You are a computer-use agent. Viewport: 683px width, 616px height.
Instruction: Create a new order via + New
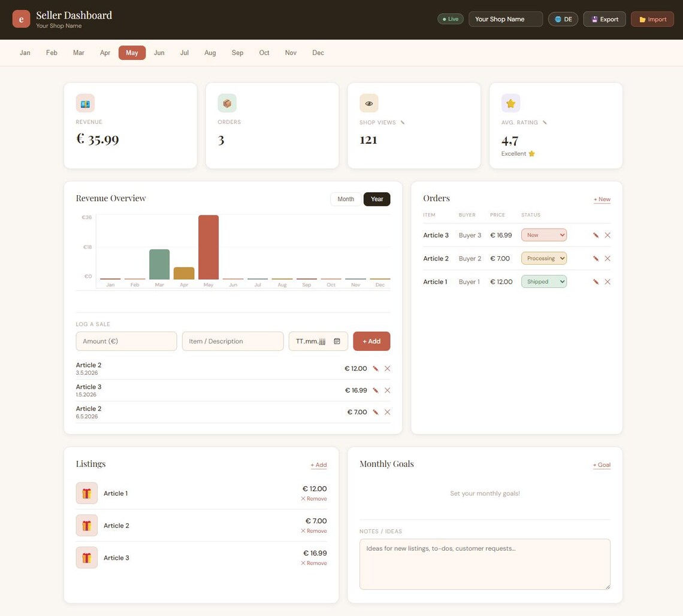point(602,199)
